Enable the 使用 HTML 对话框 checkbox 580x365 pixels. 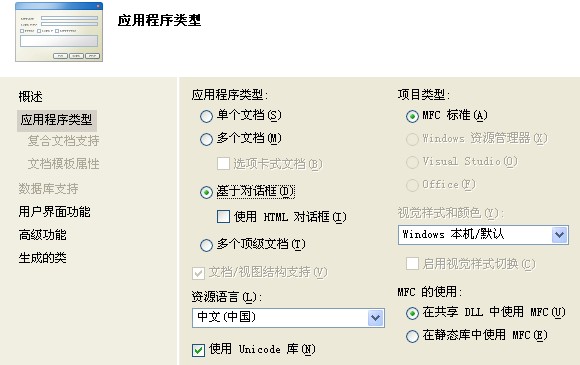pos(223,217)
